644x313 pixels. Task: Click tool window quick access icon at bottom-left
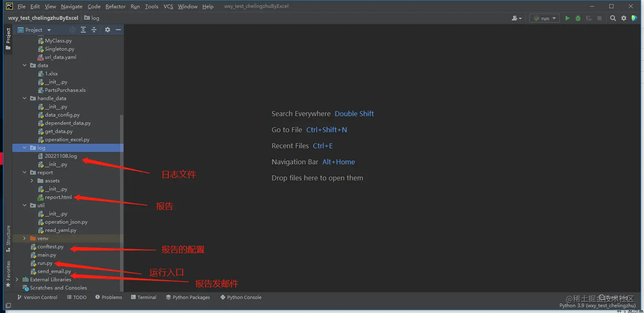pos(8,305)
